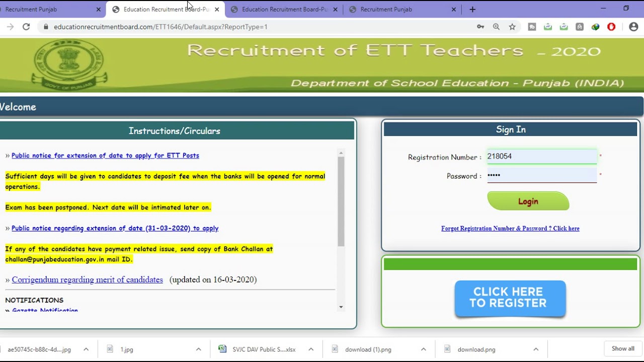
Task: Bookmark this page with the star icon
Action: (x=512, y=27)
